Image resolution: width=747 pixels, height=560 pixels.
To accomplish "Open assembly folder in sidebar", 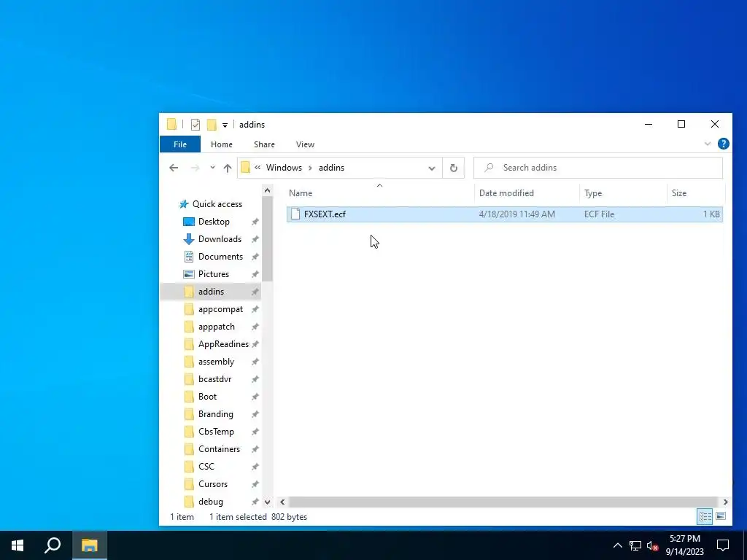I will pos(216,362).
